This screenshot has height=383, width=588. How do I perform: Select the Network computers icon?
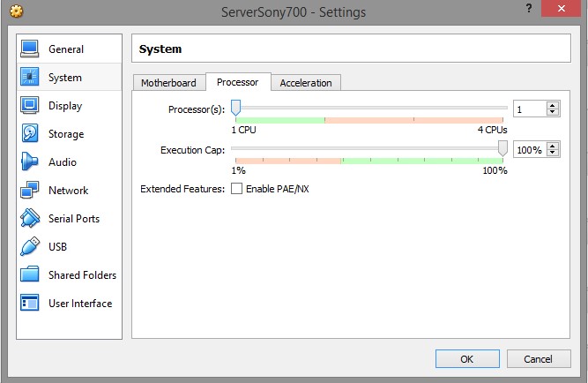click(x=30, y=190)
